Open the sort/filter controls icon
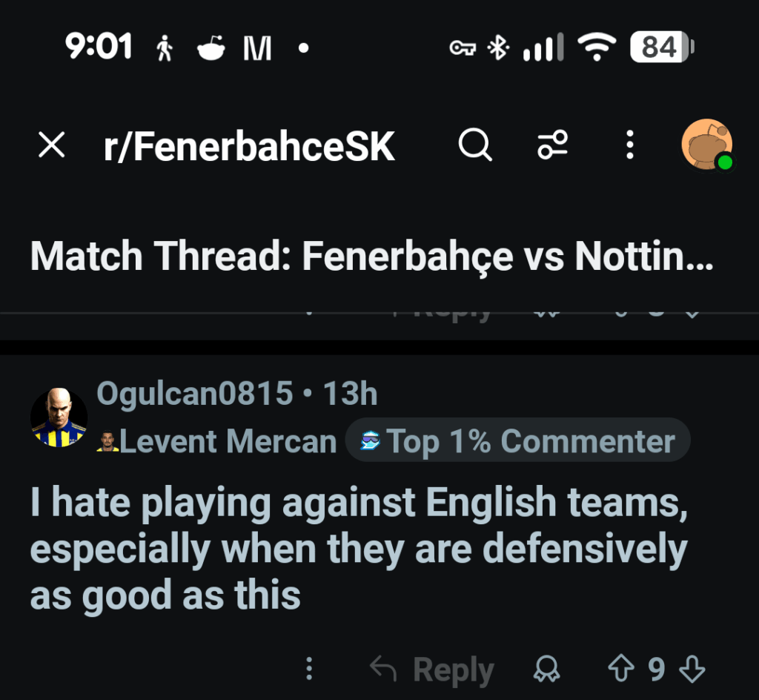 553,145
